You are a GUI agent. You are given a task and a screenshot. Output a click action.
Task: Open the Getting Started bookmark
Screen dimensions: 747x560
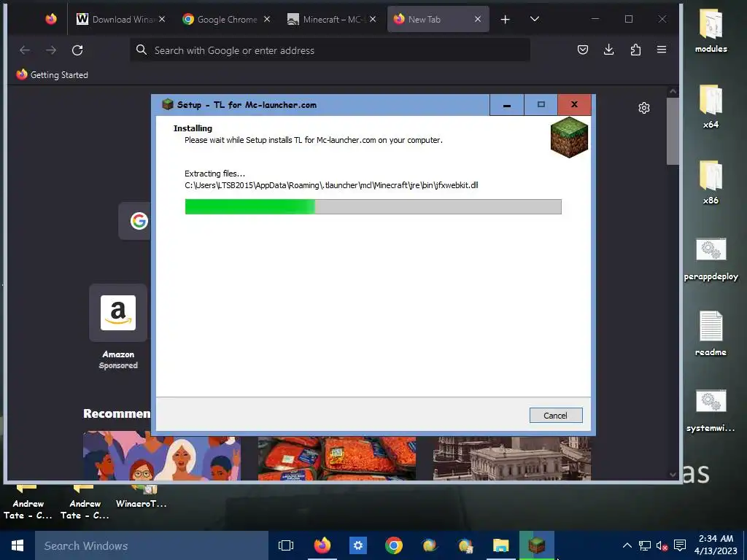[53, 75]
